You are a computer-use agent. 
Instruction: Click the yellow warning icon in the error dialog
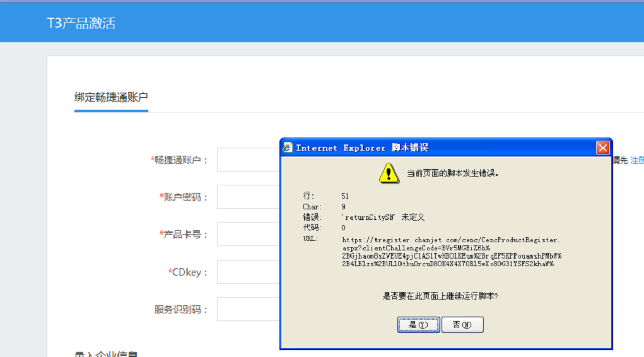pos(389,173)
